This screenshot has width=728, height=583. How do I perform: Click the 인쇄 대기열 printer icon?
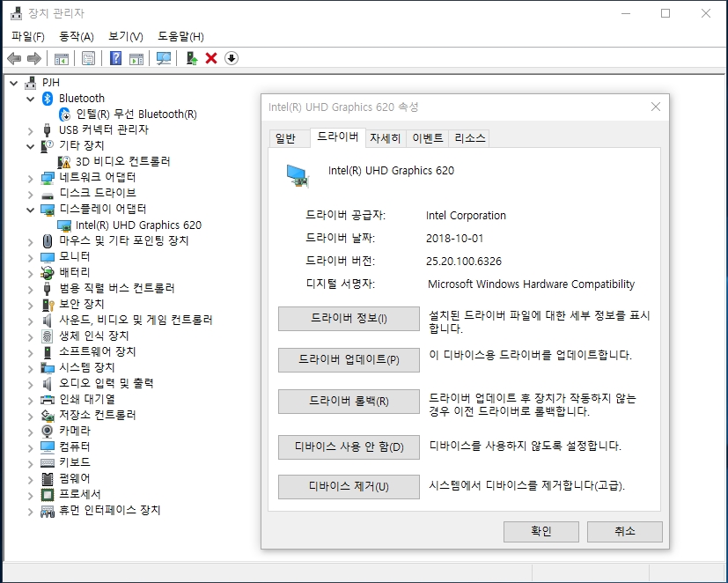(48, 400)
